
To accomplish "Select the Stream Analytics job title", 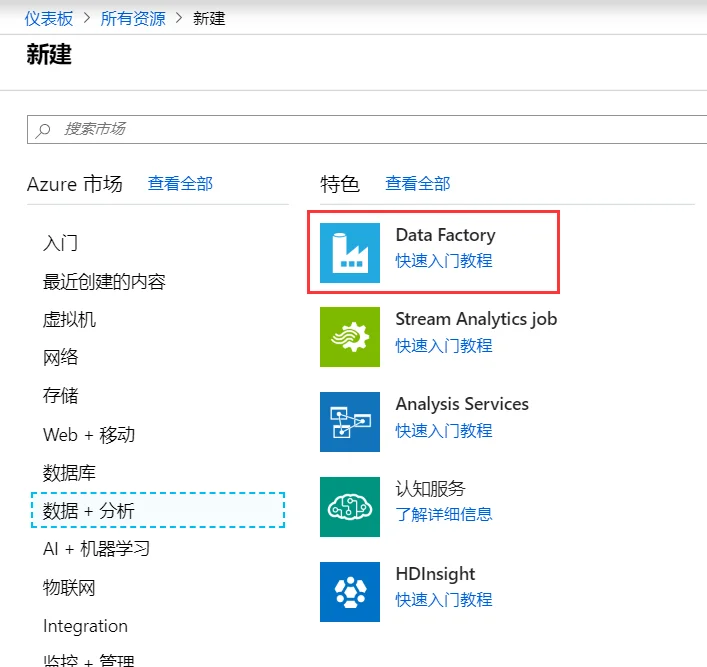I will coord(476,319).
